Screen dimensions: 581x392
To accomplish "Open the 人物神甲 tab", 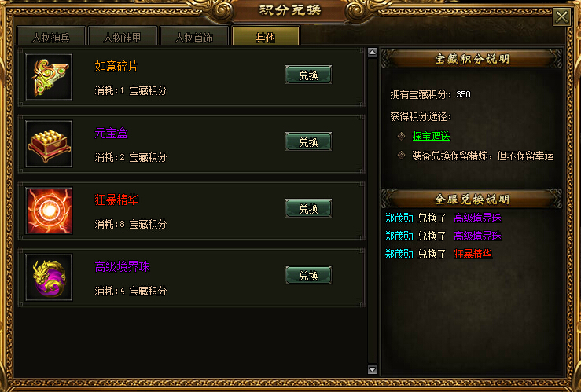I will (x=123, y=37).
